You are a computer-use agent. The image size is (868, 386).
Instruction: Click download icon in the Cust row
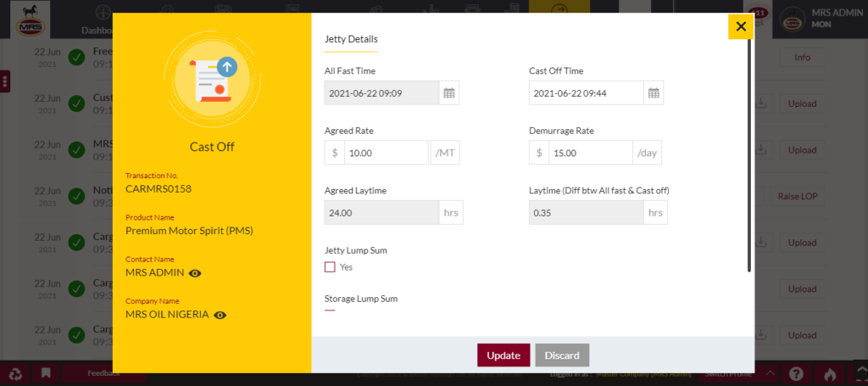point(762,103)
